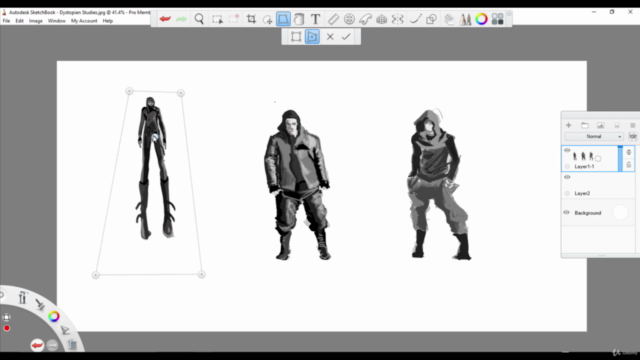
Task: Expand the Normal blend mode dropdown
Action: 594,136
